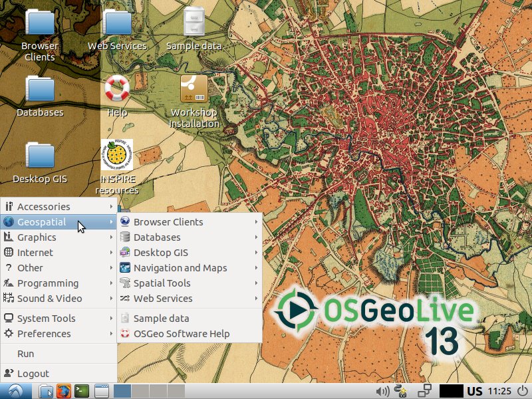Open the Databases desktop folder
Image resolution: width=532 pixels, height=399 pixels.
click(x=40, y=89)
